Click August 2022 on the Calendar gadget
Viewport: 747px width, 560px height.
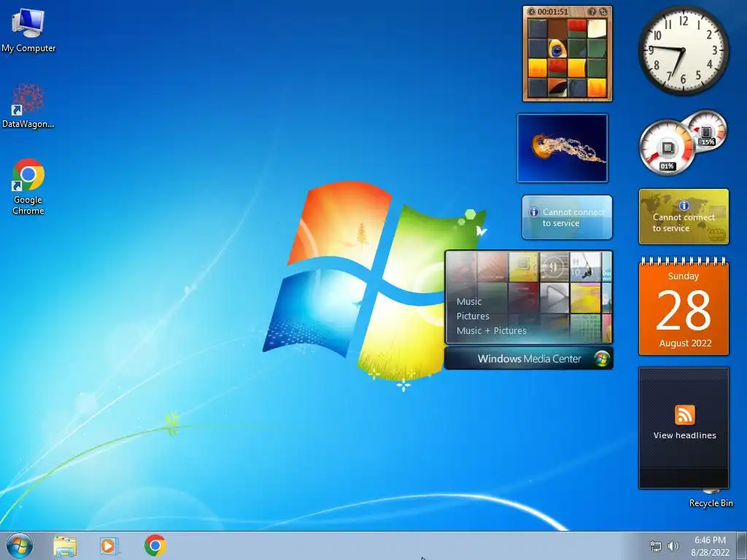point(685,343)
